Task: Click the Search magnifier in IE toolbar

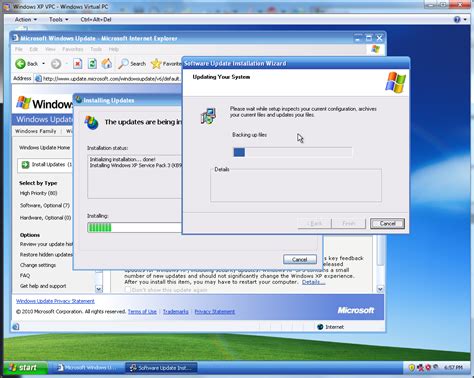Action: 123,63
